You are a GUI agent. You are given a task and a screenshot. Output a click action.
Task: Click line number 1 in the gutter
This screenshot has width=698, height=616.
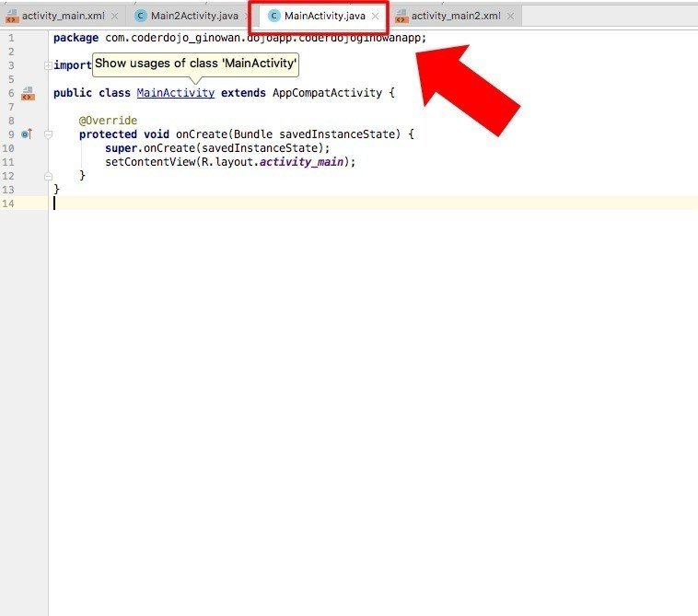click(11, 39)
